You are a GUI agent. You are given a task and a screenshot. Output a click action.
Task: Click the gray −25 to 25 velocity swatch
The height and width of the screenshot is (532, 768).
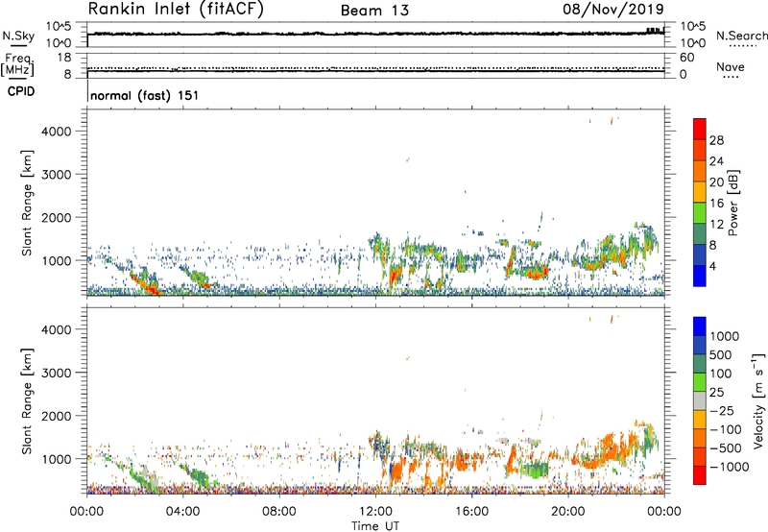pos(700,400)
